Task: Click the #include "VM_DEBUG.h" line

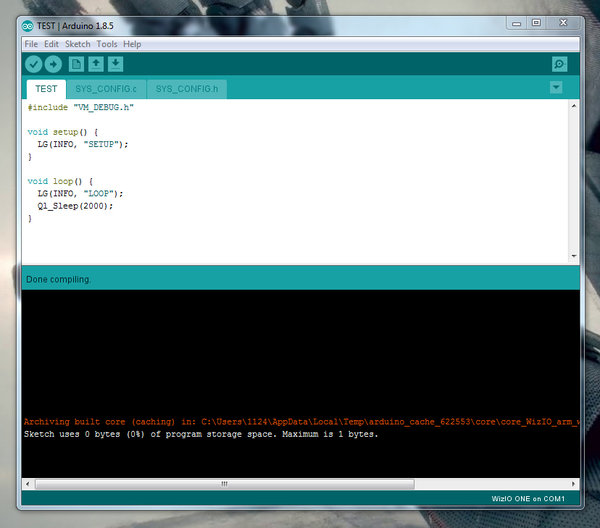Action: (x=81, y=108)
